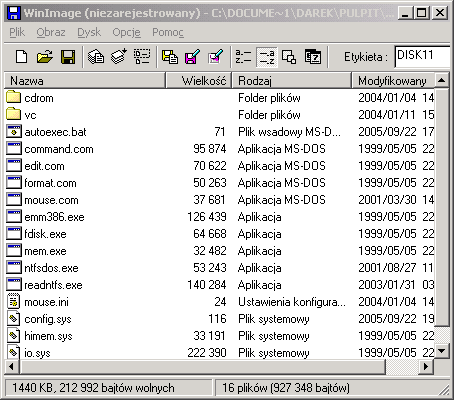Viewport: 454px width, 400px height.
Task: Click the vertical scrollbar up arrow
Action: 442,81
